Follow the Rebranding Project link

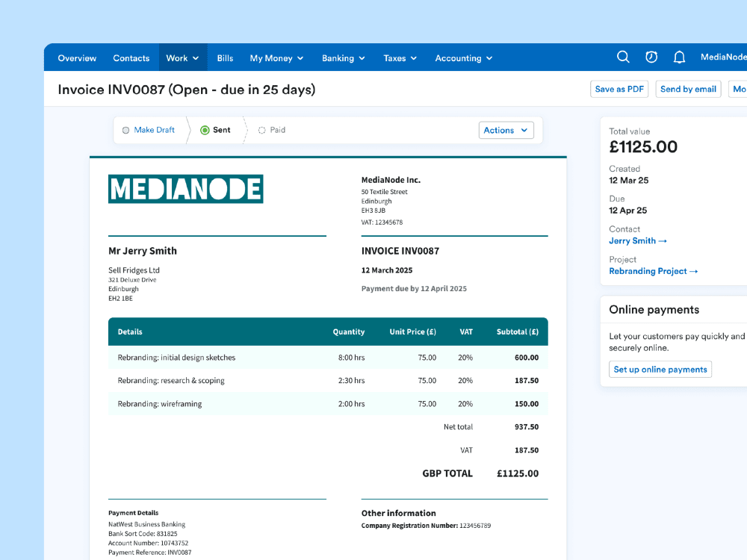653,271
